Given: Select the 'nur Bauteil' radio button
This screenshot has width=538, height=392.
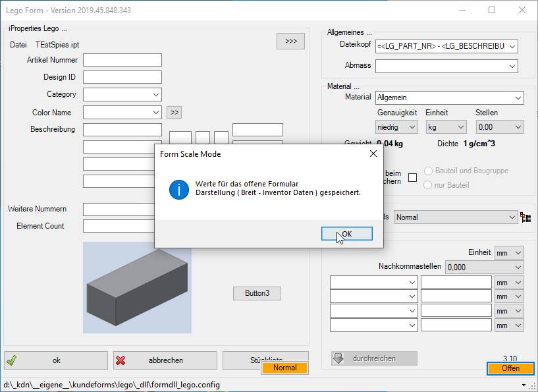Looking at the screenshot, I should [x=429, y=185].
